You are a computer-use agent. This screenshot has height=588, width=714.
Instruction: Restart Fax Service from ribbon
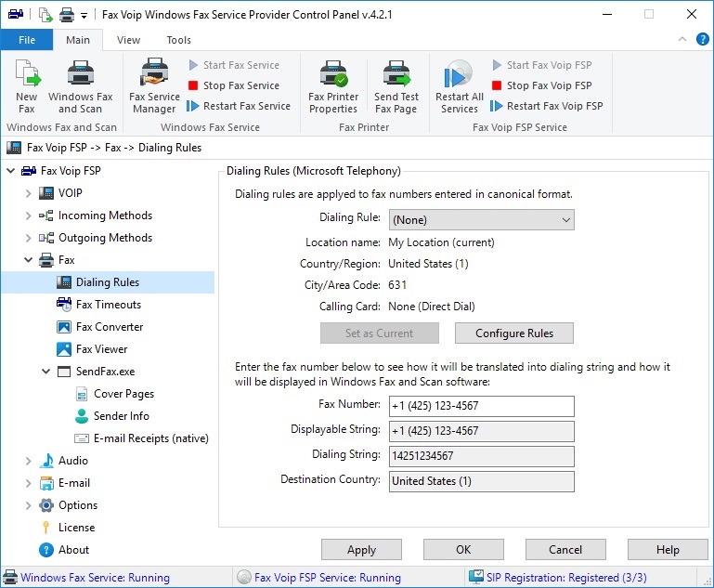239,106
